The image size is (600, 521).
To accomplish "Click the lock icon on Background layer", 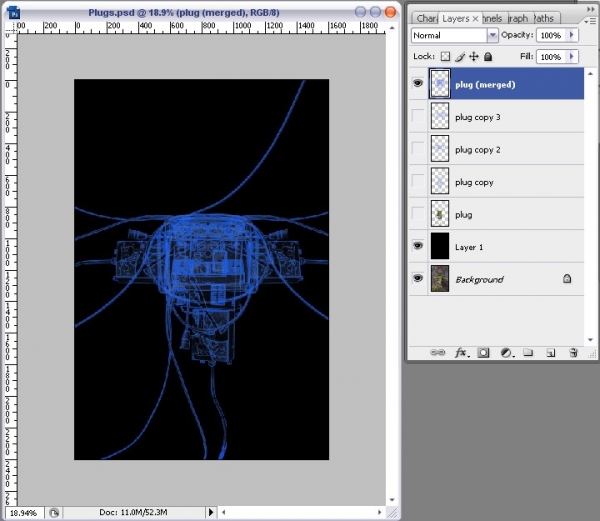I will point(567,278).
